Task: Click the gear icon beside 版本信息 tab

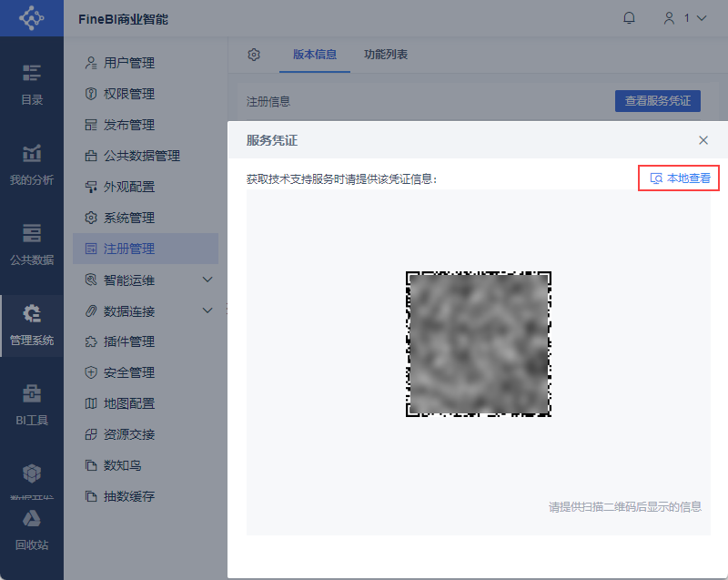Action: [x=254, y=55]
